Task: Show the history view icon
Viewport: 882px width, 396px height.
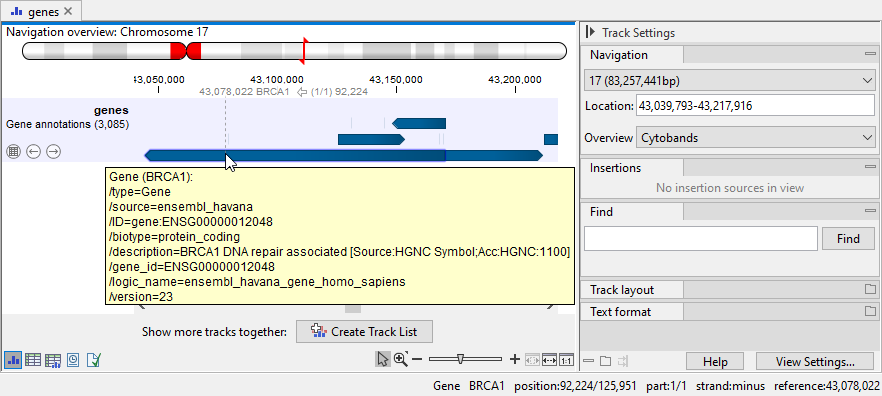Action: coord(73,360)
